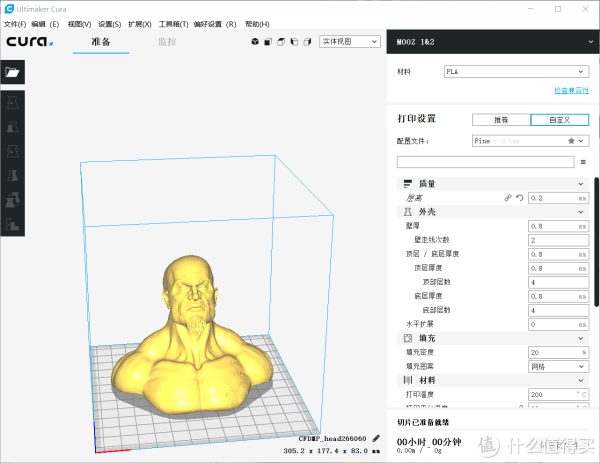Click the 顶层 / 底层厚度 value field
600x463 pixels.
pyautogui.click(x=558, y=254)
